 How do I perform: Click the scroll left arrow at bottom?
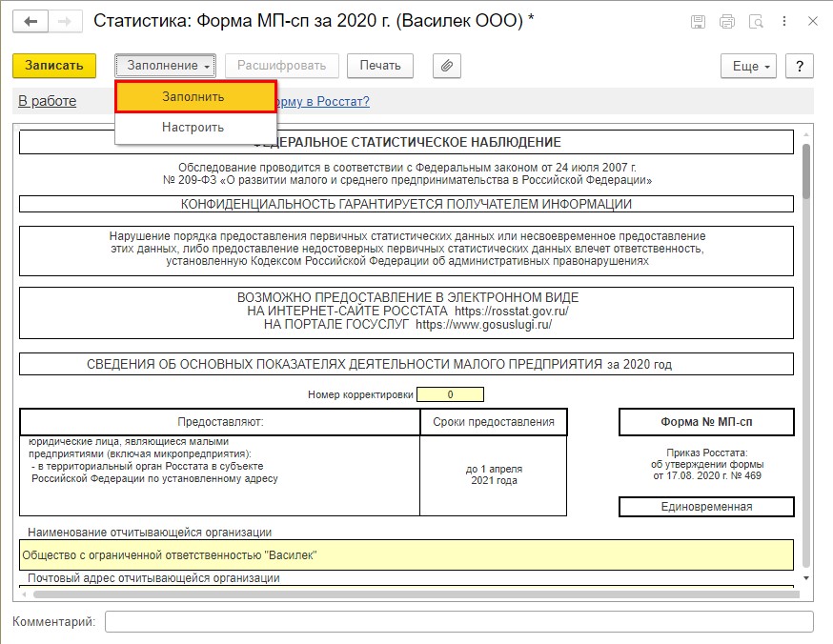point(23,594)
